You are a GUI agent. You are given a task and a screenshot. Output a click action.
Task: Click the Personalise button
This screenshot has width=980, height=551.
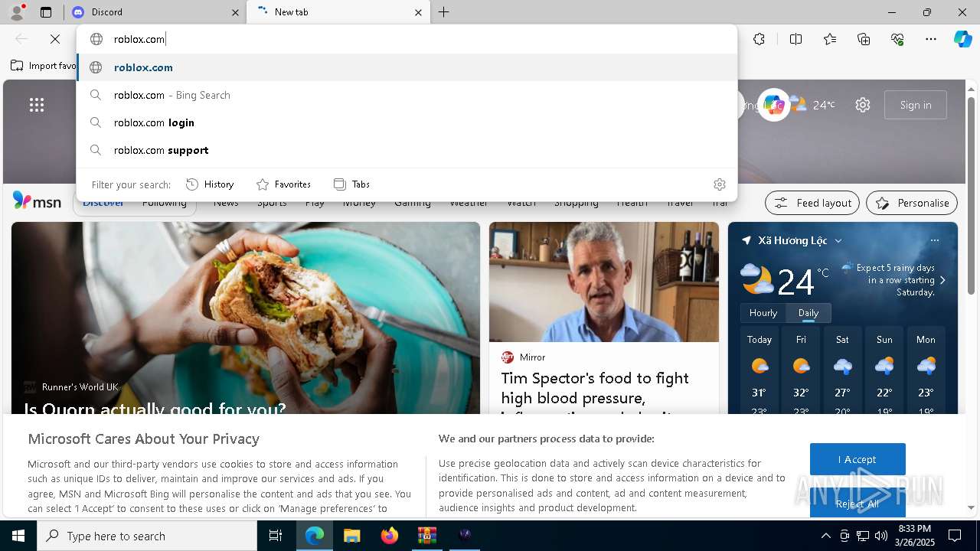click(x=912, y=203)
